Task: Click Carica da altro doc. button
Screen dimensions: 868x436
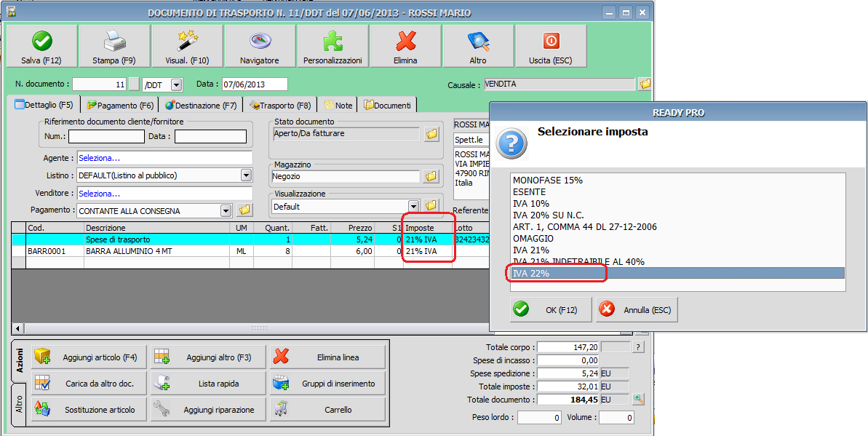Action: [89, 384]
